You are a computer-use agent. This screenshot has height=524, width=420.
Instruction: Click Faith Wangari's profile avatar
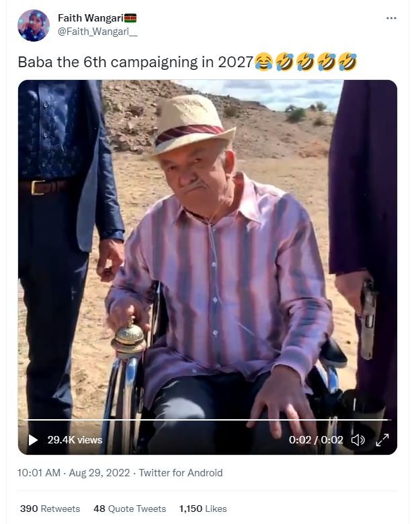pyautogui.click(x=34, y=25)
